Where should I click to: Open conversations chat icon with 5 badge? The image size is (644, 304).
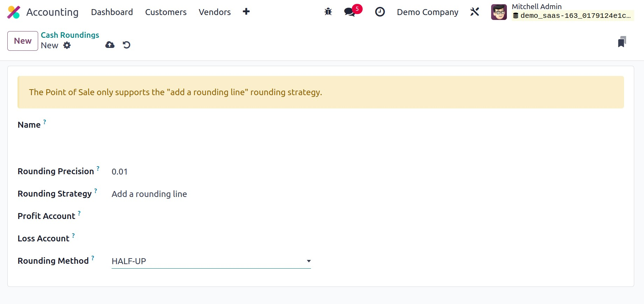[349, 12]
